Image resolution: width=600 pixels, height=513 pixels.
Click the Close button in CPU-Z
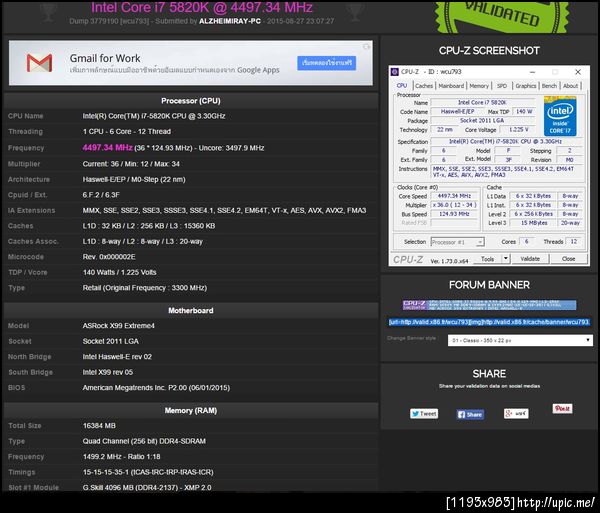pos(569,259)
